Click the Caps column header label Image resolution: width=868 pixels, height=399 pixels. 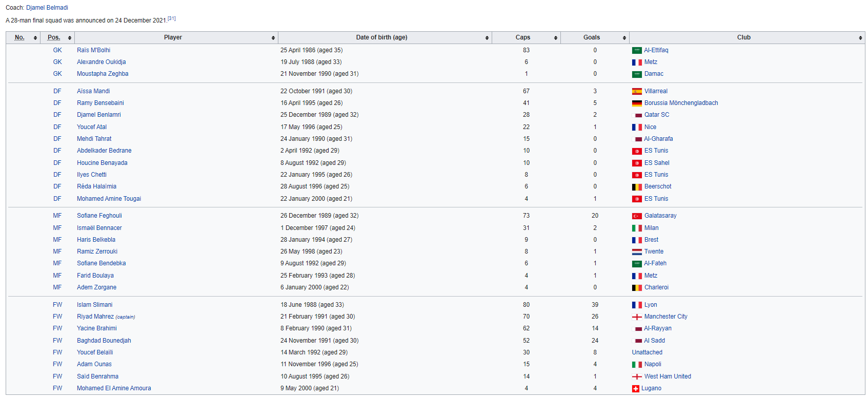click(x=523, y=37)
